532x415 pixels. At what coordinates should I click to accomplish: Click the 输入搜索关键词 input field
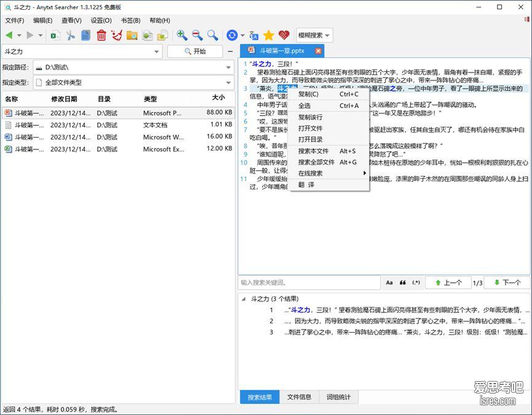click(x=309, y=283)
